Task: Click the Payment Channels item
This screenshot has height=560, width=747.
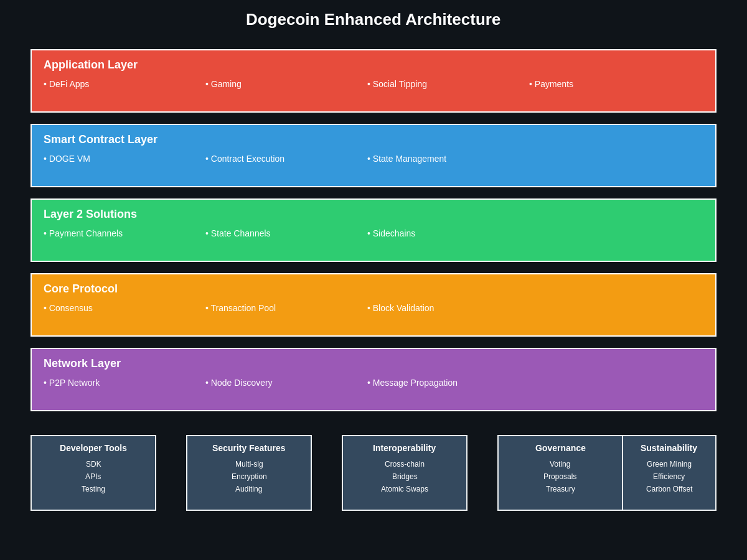Action: pos(83,233)
